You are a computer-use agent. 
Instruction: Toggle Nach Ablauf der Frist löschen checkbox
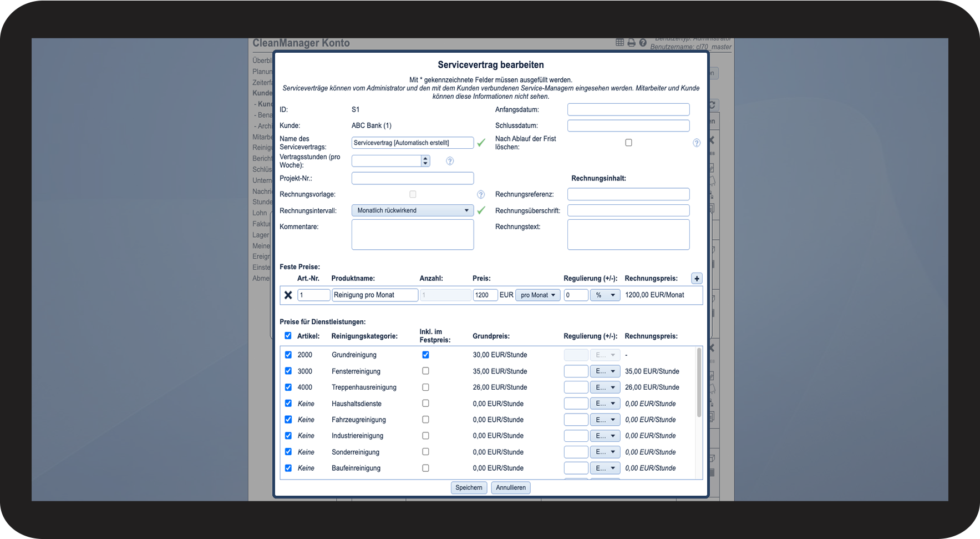click(628, 143)
